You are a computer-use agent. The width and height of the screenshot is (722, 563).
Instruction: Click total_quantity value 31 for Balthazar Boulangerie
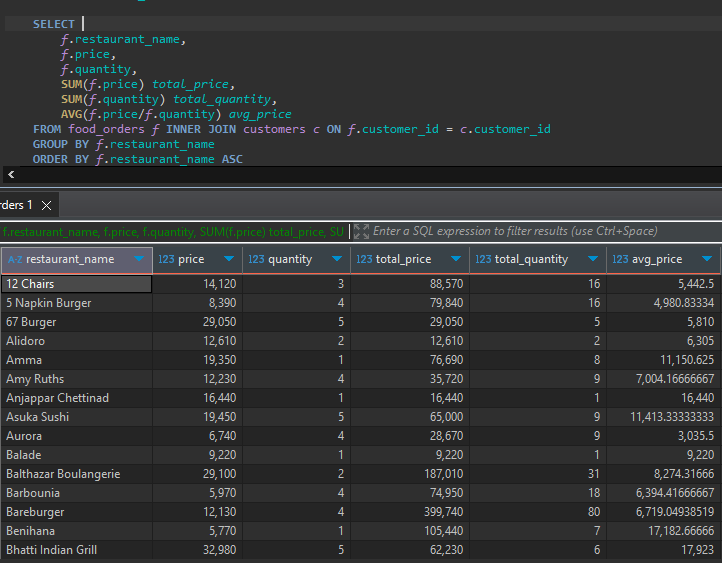pyautogui.click(x=594, y=474)
